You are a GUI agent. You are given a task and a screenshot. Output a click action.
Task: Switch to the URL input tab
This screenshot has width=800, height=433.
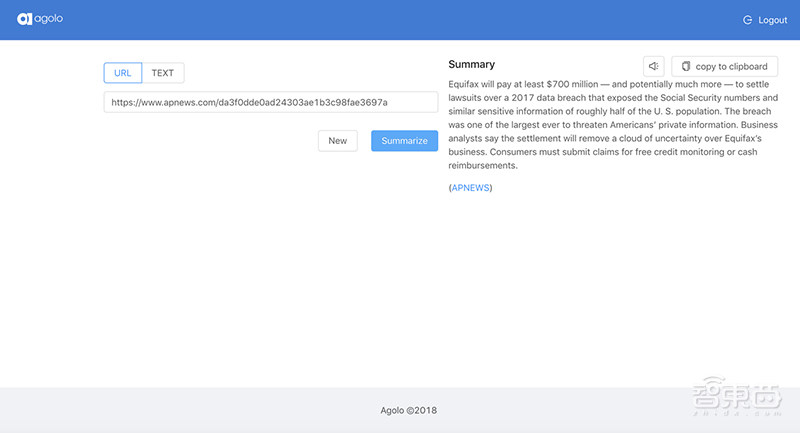(123, 73)
